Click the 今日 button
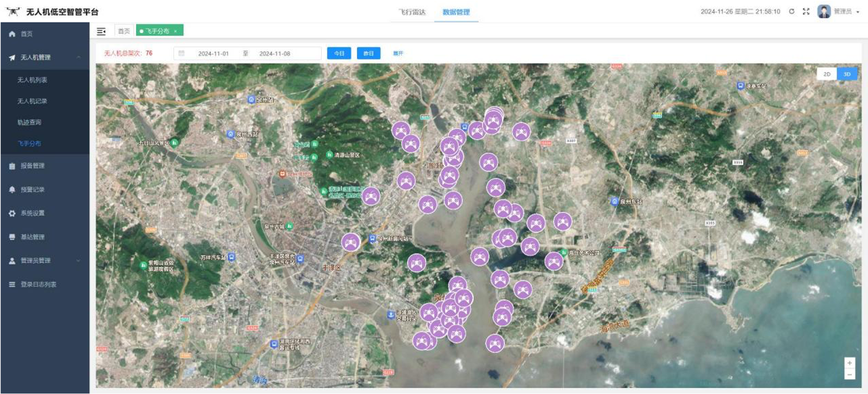This screenshot has height=394, width=868. click(x=339, y=53)
